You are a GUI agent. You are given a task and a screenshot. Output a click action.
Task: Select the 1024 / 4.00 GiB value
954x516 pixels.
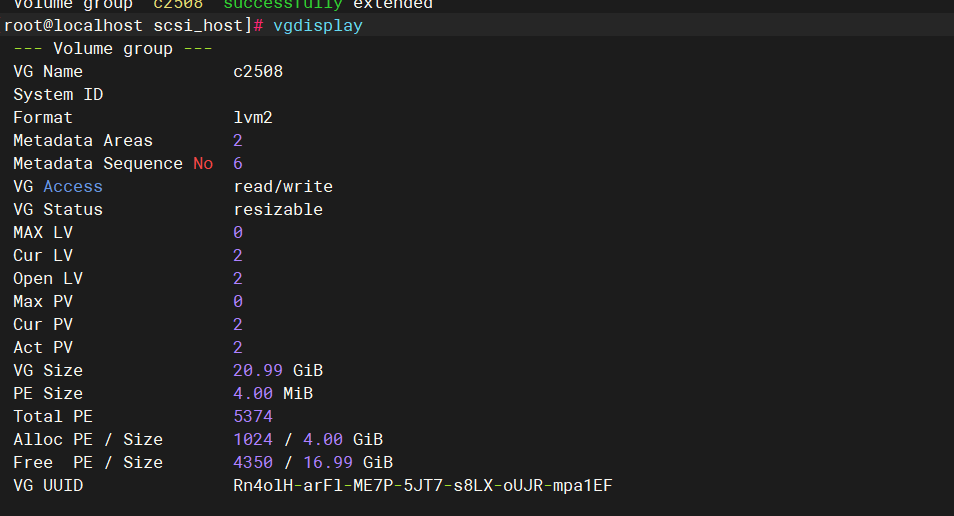[x=308, y=440]
